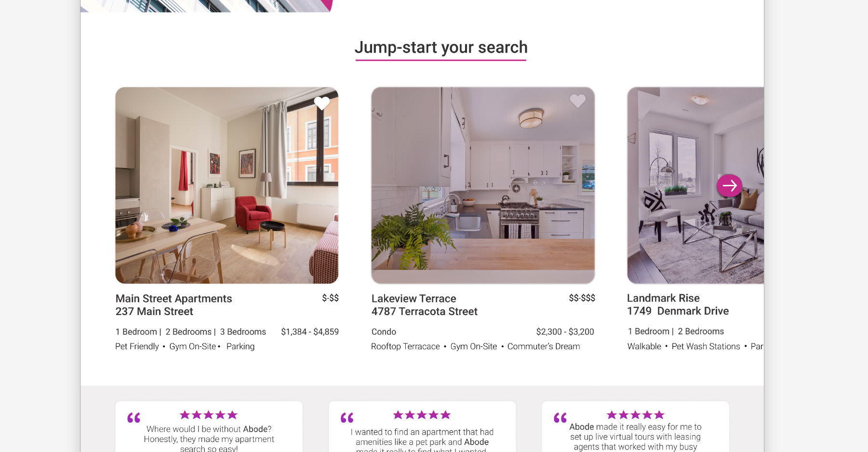Click quotation mark icon on third review
This screenshot has width=868, height=452.
560,418
